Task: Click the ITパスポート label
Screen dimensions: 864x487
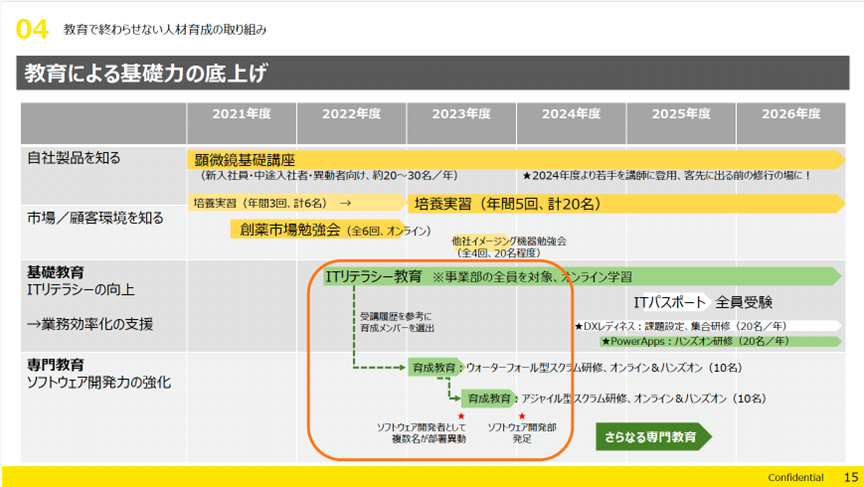Action: pyautogui.click(x=669, y=302)
